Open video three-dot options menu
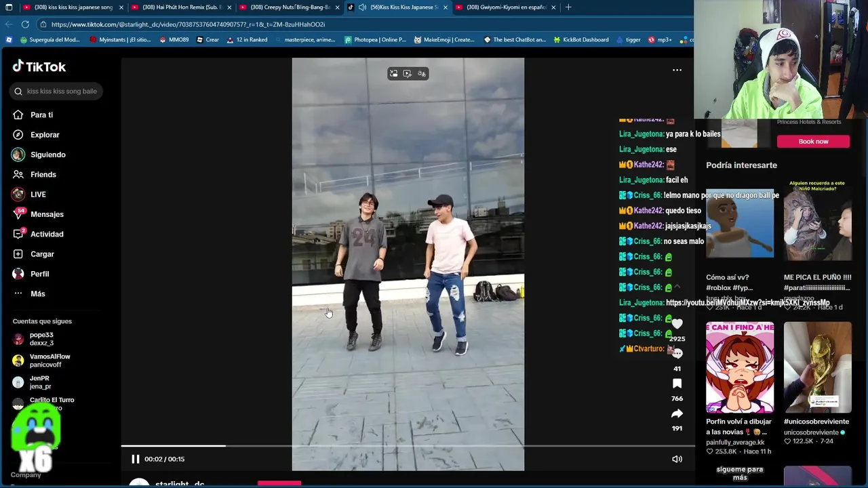 (x=677, y=70)
